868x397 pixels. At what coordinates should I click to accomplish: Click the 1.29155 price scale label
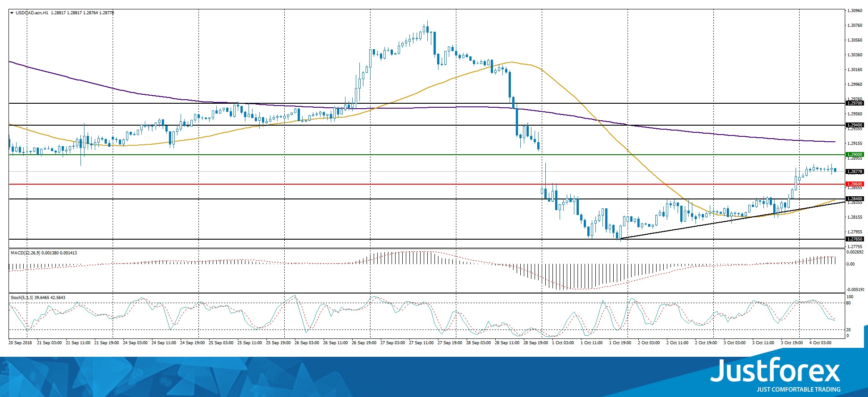pyautogui.click(x=855, y=144)
